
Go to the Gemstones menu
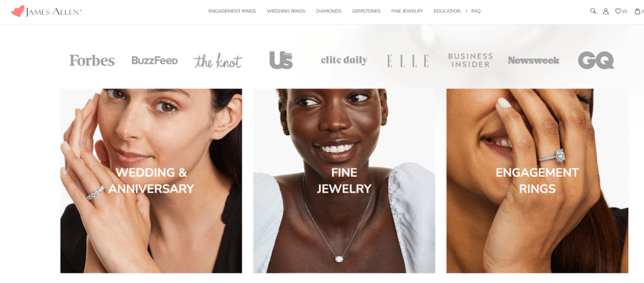coord(366,11)
